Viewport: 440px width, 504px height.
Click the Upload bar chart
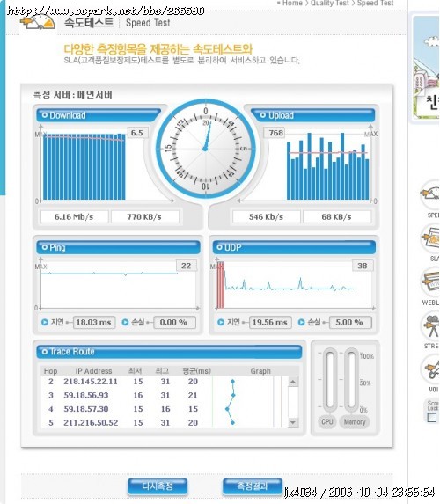pyautogui.click(x=327, y=166)
